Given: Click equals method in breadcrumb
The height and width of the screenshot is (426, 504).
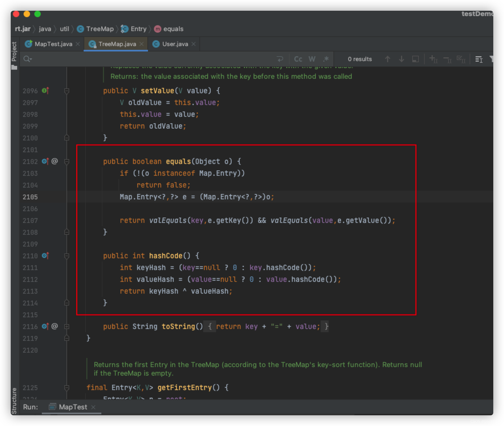Looking at the screenshot, I should (169, 29).
